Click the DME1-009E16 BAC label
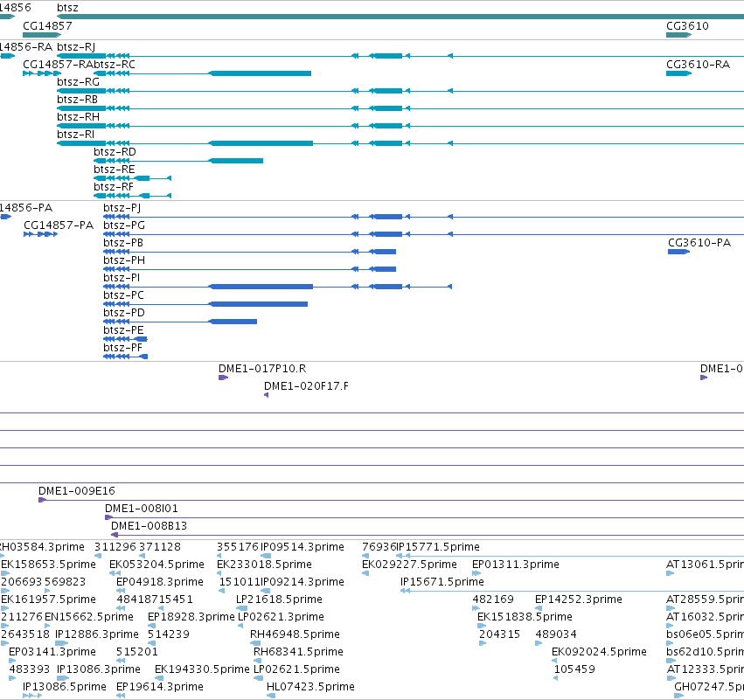 [77, 491]
